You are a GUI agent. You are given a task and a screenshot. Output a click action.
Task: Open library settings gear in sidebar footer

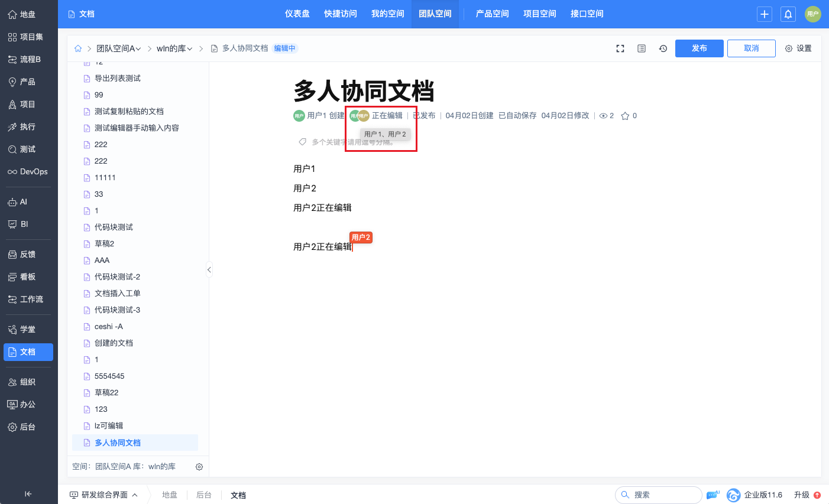pyautogui.click(x=199, y=467)
